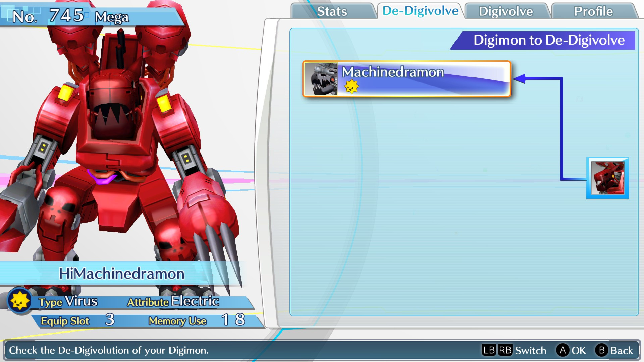The height and width of the screenshot is (362, 644).
Task: Select the Machinedramon de-digivolution entry
Action: tap(406, 79)
